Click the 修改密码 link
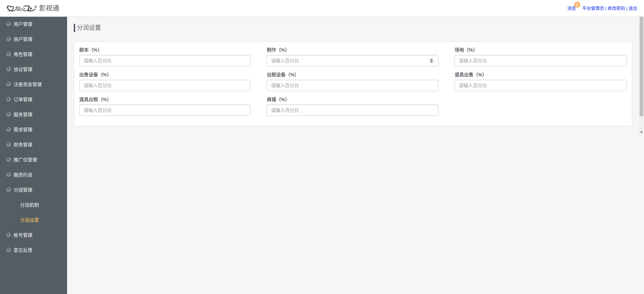The width and height of the screenshot is (644, 294). coord(616,8)
